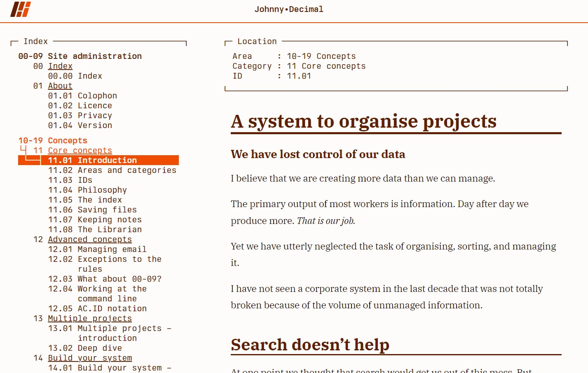The width and height of the screenshot is (588, 373).
Task: Open 12.04 Working at the command line
Action: tap(97, 294)
